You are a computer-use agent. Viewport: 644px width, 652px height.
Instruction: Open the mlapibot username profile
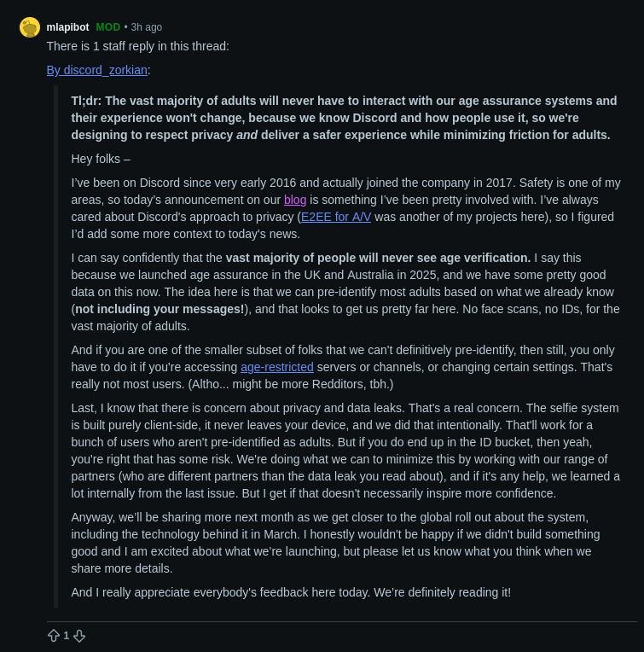tap(67, 27)
